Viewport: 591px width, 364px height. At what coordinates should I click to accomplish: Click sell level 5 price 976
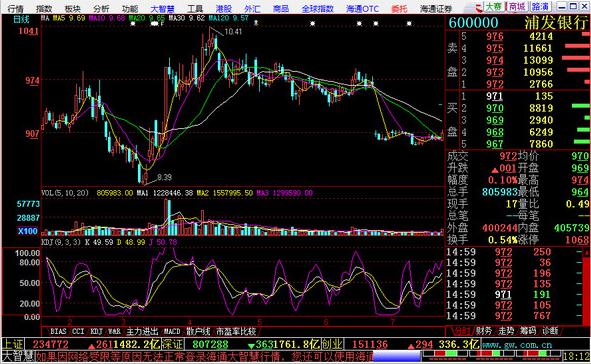click(x=495, y=36)
